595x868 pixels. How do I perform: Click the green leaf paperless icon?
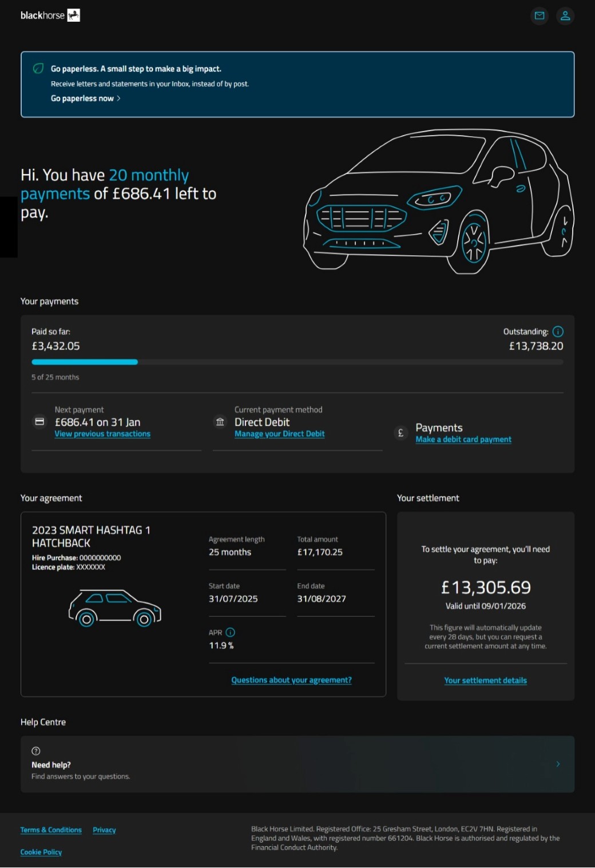(38, 69)
